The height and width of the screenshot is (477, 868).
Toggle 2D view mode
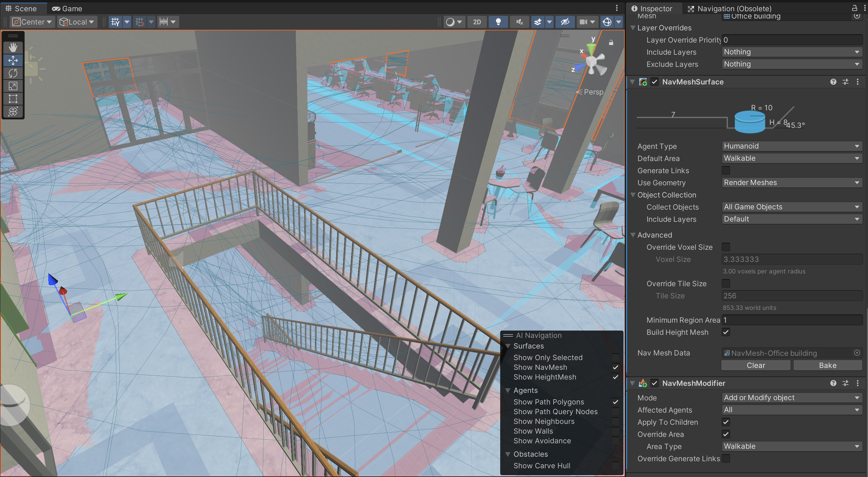[x=477, y=22]
